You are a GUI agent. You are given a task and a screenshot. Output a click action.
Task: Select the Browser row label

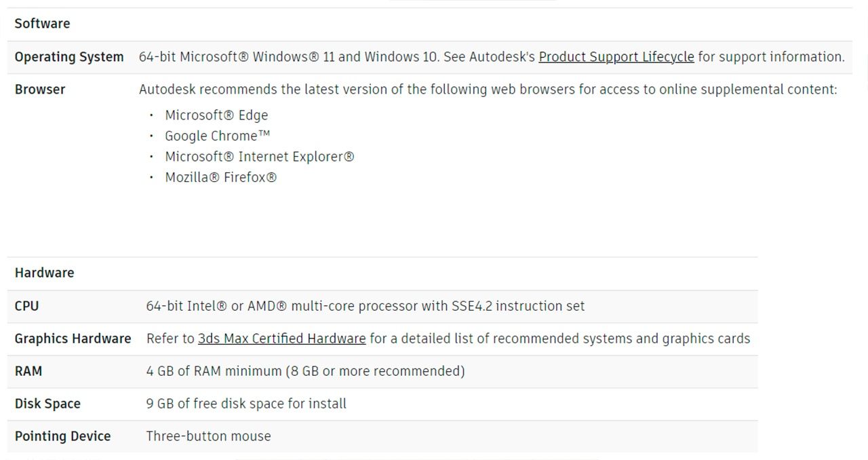pyautogui.click(x=40, y=90)
